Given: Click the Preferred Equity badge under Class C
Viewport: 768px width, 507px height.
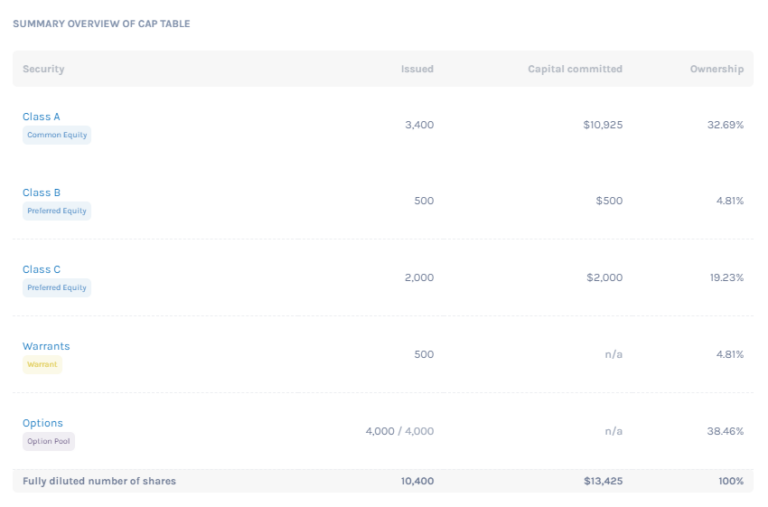Looking at the screenshot, I should pos(57,288).
